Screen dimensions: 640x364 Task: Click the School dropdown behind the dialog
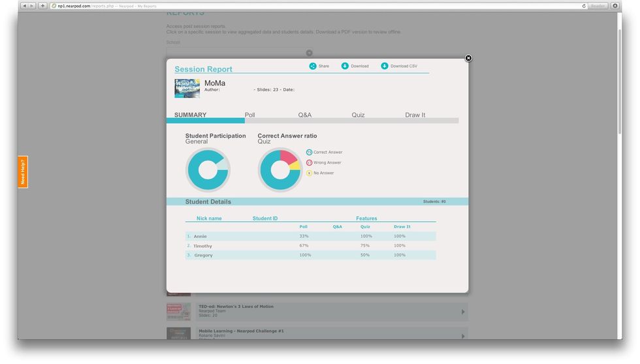[x=240, y=53]
